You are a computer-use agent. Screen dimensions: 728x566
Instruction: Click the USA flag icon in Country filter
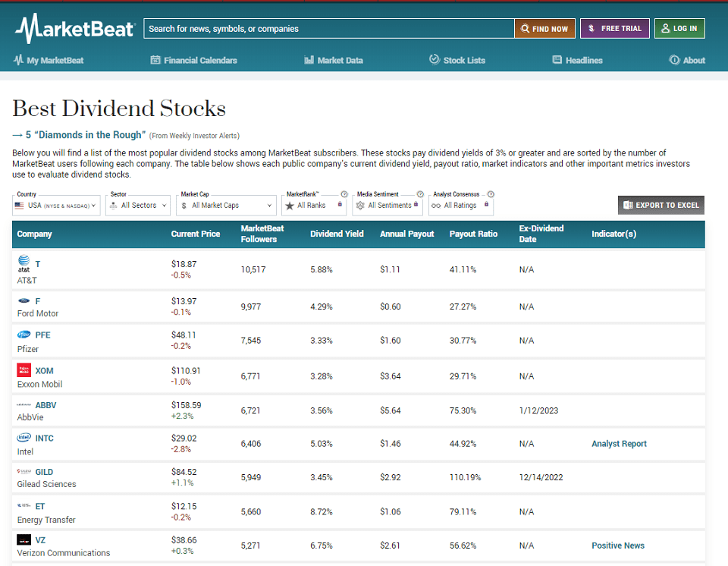pyautogui.click(x=19, y=206)
